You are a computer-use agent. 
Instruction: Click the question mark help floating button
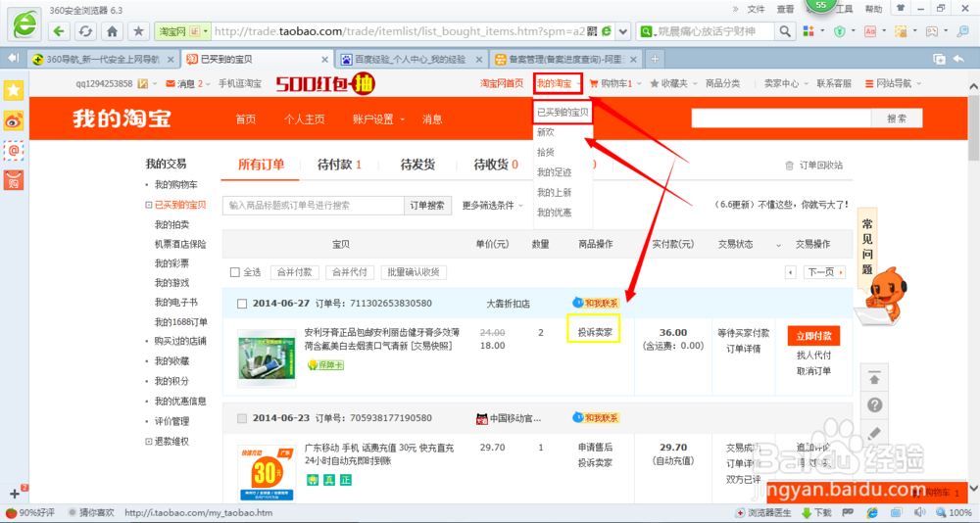(874, 404)
